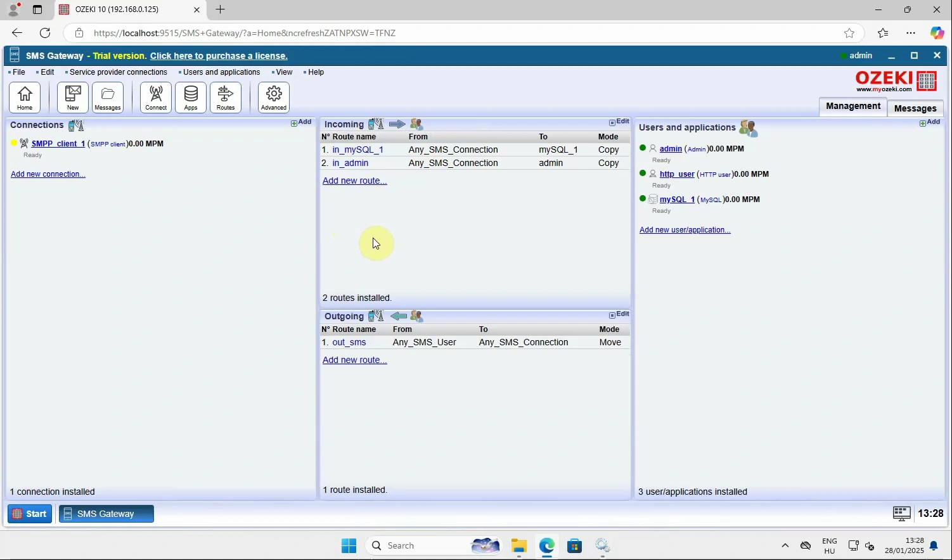Click the Incoming panel arrow icon

pos(397,124)
